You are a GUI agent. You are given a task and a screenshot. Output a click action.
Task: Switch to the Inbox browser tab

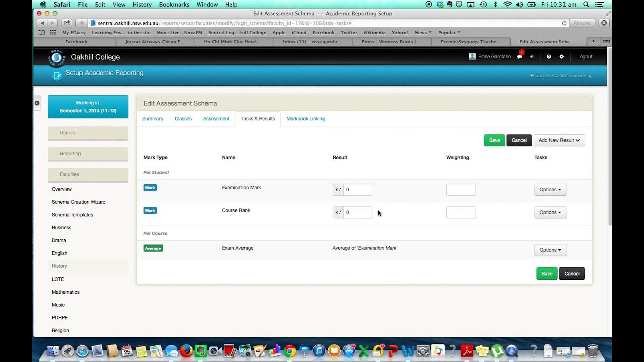312,42
